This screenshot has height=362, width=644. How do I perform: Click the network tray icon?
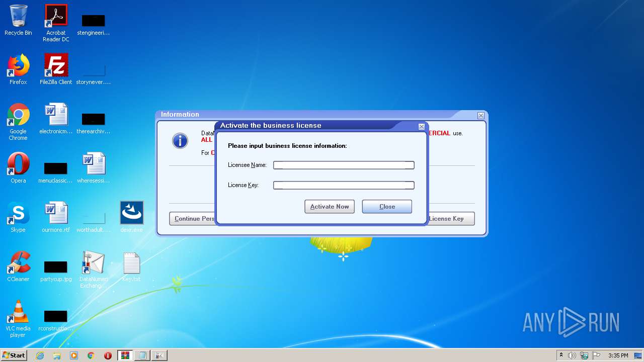(x=584, y=355)
